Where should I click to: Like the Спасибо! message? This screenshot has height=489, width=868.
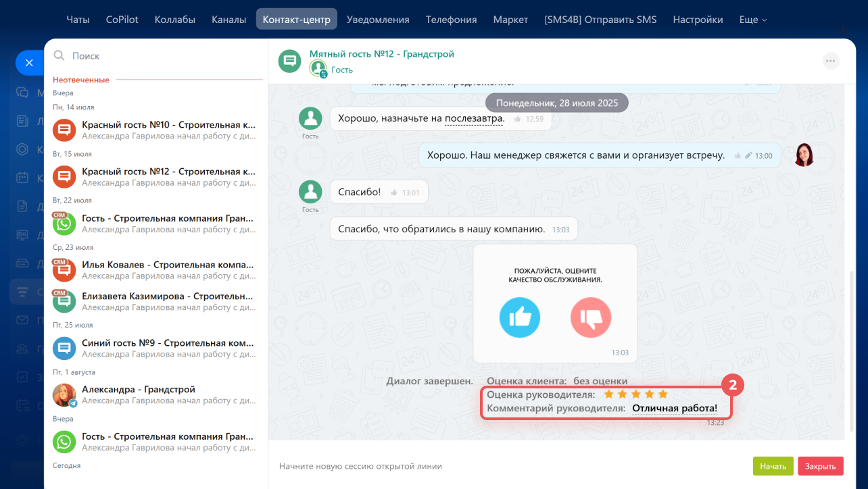click(394, 193)
